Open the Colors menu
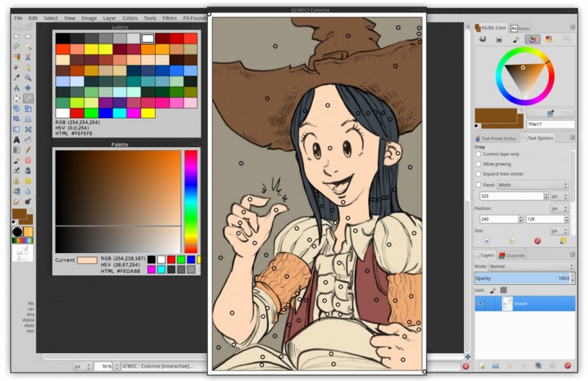Image resolution: width=588 pixels, height=381 pixels. pyautogui.click(x=130, y=18)
